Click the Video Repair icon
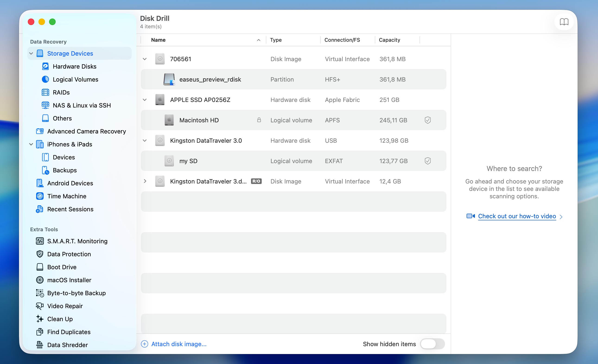 pos(40,306)
